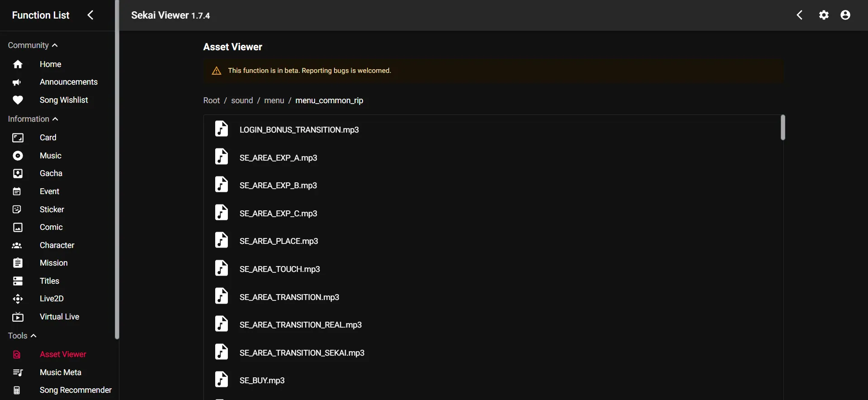Open the settings gear icon
The height and width of the screenshot is (400, 868).
click(824, 15)
